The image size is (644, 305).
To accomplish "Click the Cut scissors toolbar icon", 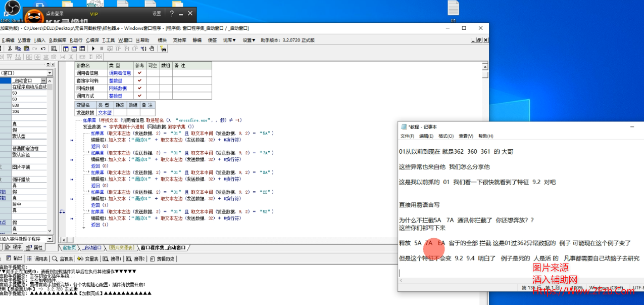I will (x=10, y=49).
